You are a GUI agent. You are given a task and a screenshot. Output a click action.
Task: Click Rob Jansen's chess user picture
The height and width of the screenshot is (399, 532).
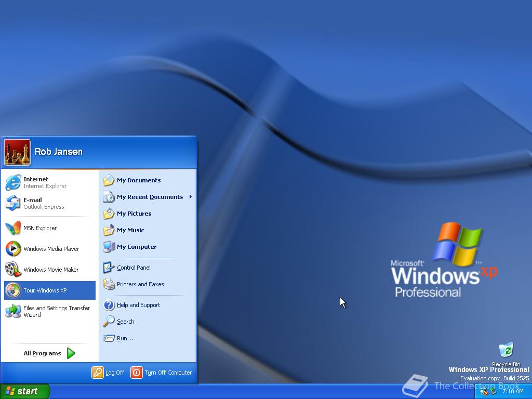17,152
